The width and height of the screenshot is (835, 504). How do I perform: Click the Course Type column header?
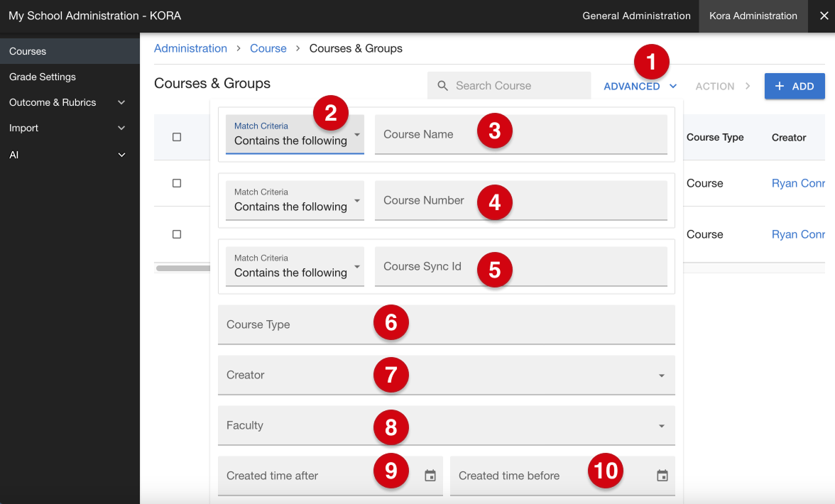click(x=714, y=137)
